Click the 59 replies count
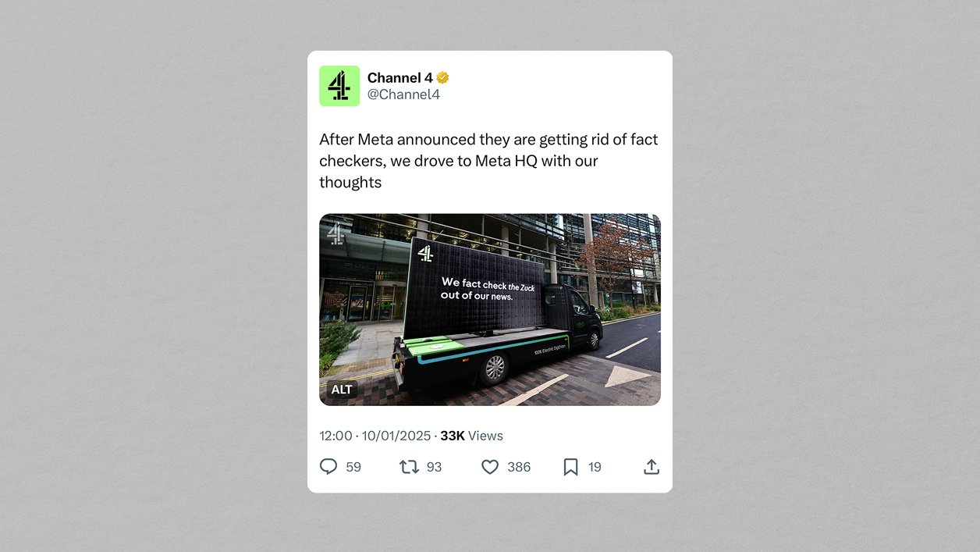This screenshot has width=980, height=552. click(353, 467)
